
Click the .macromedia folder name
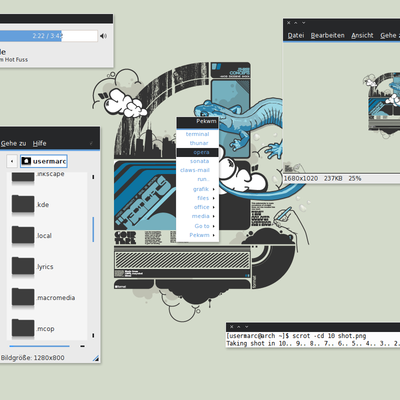[55, 298]
